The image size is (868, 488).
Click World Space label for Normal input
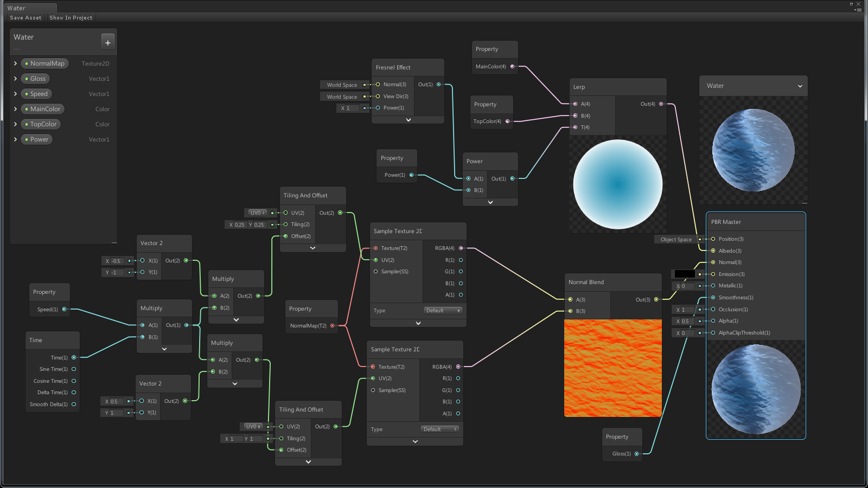(x=342, y=85)
